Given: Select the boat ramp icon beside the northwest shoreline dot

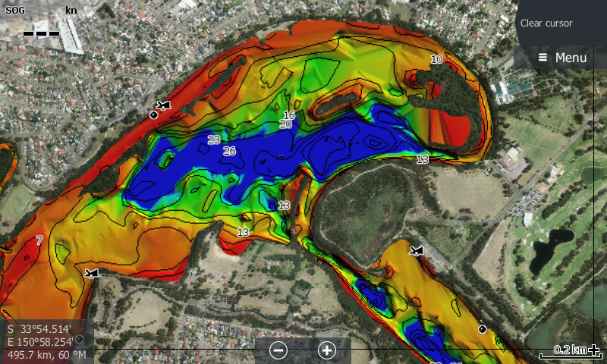Looking at the screenshot, I should pos(163,105).
